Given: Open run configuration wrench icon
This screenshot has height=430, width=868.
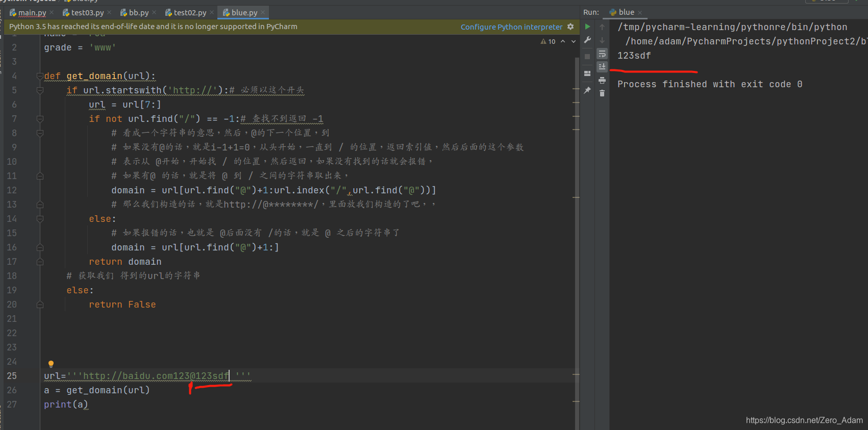Looking at the screenshot, I should click(587, 40).
